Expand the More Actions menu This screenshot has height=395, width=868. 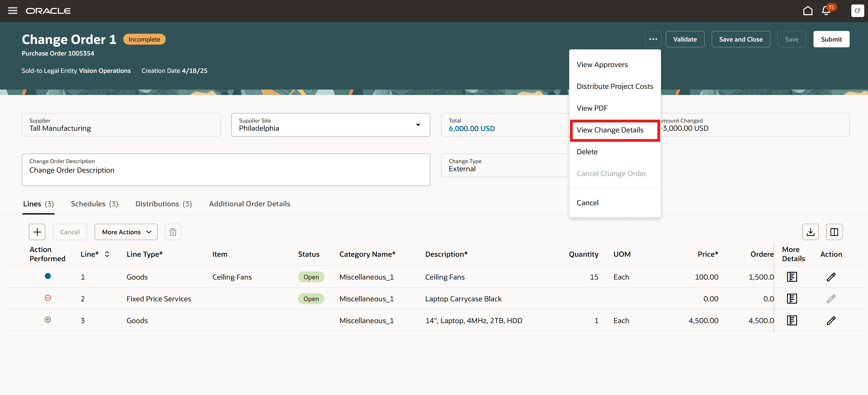[x=126, y=232]
